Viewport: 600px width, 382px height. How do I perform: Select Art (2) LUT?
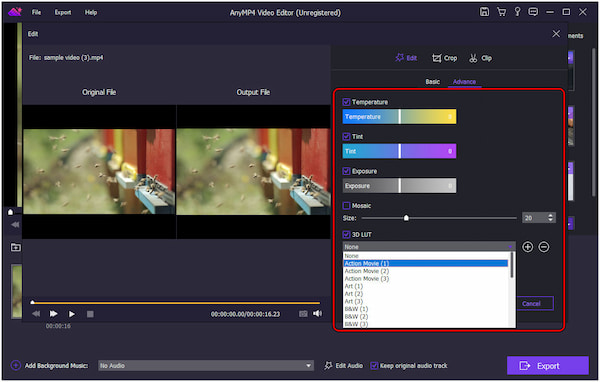tap(426, 294)
